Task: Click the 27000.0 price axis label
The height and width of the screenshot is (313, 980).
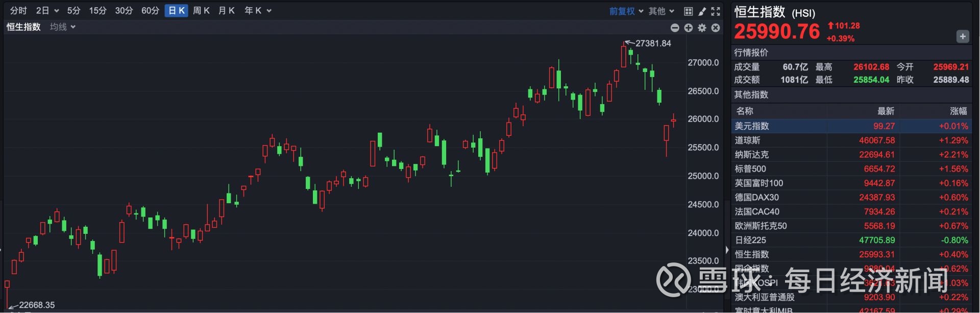Action: point(703,63)
